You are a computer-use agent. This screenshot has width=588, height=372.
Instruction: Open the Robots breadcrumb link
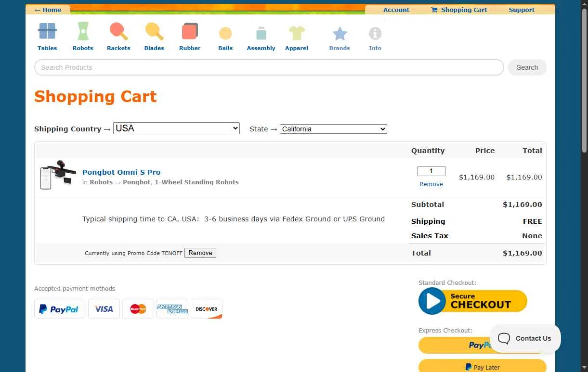(101, 182)
